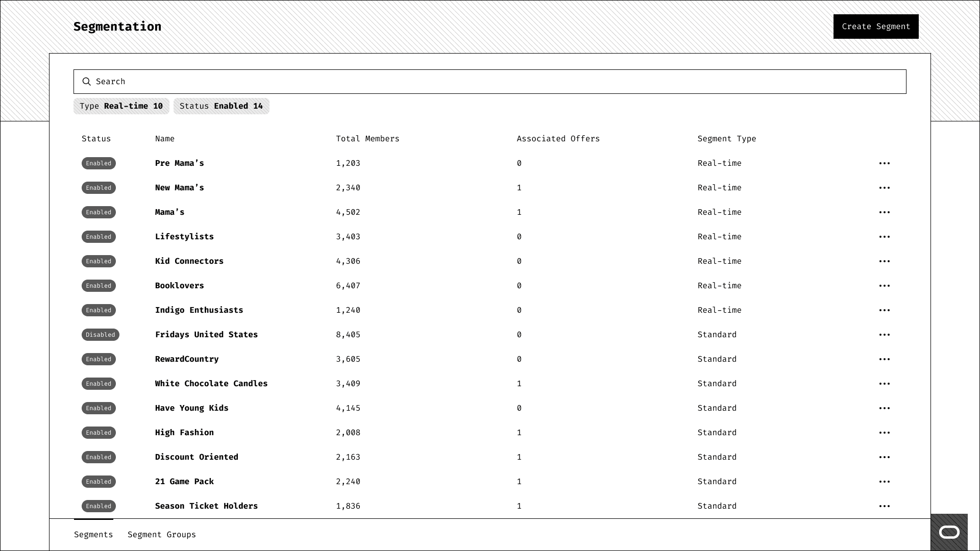The width and height of the screenshot is (980, 551).
Task: Toggle the Type Real-time filter chip
Action: tap(121, 106)
